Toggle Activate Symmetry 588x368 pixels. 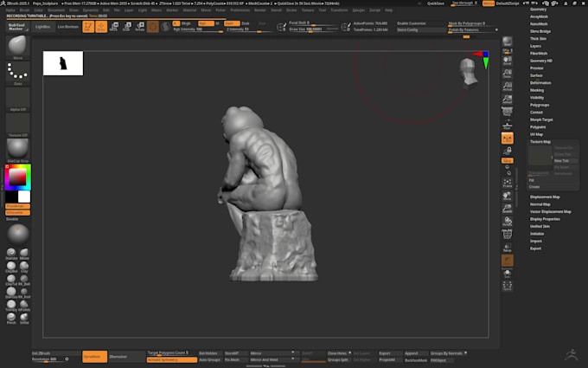coord(172,359)
